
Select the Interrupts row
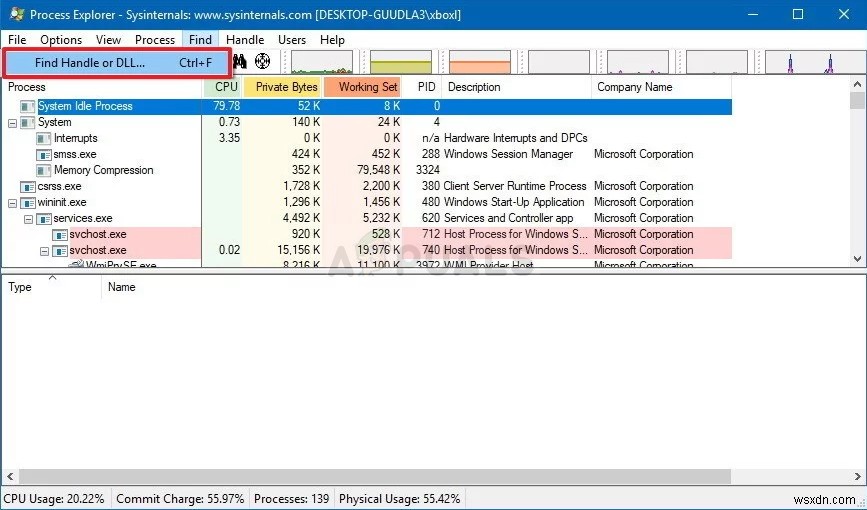(x=367, y=138)
